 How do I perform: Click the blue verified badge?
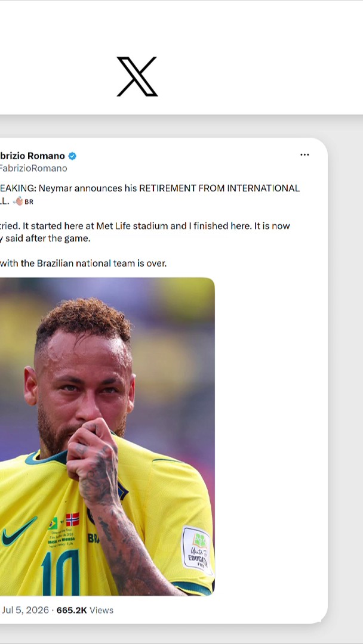[x=72, y=156]
